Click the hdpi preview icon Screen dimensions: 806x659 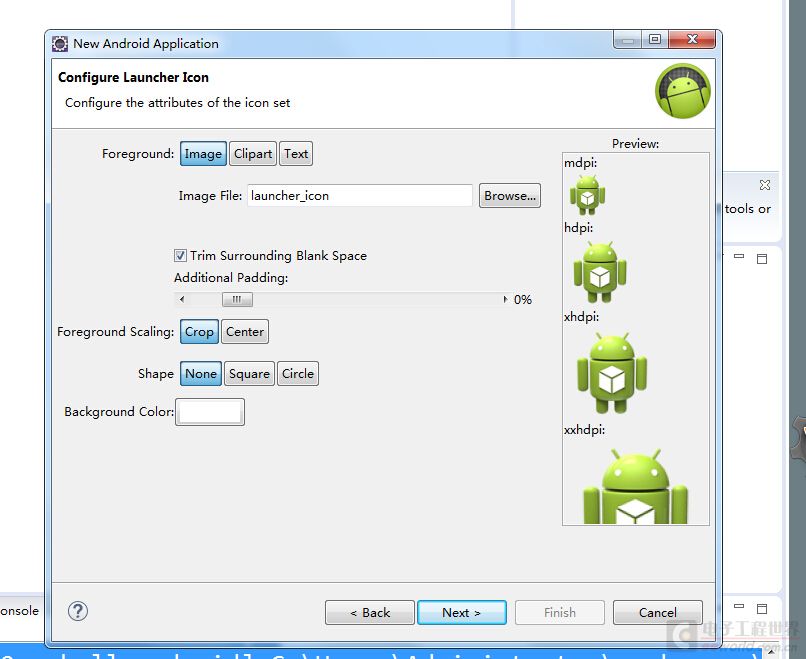click(x=600, y=272)
